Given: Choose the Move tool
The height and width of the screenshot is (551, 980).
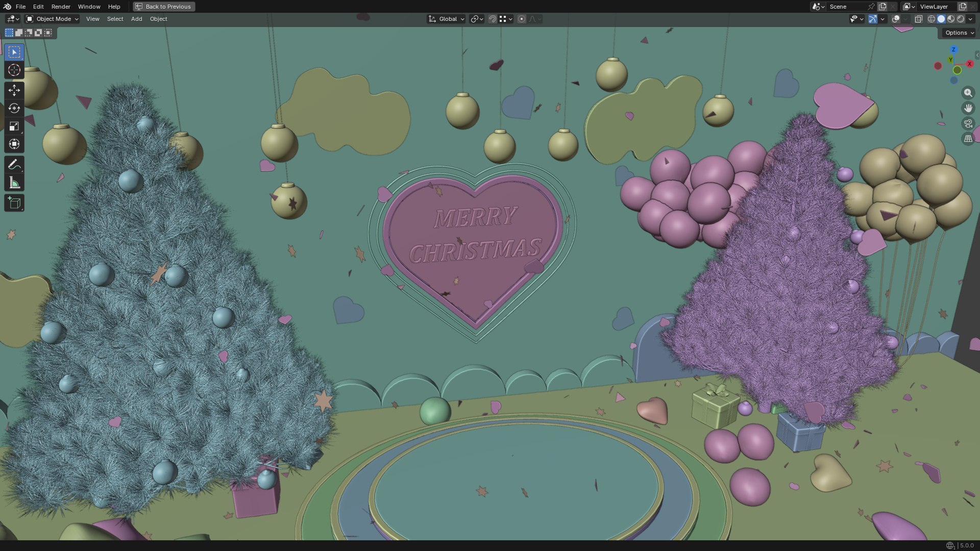Looking at the screenshot, I should pos(14,90).
